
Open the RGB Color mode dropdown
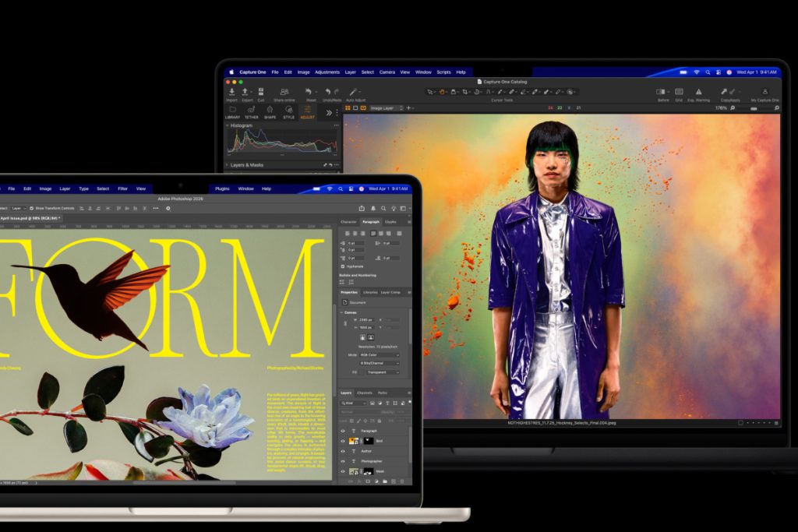[x=380, y=354]
